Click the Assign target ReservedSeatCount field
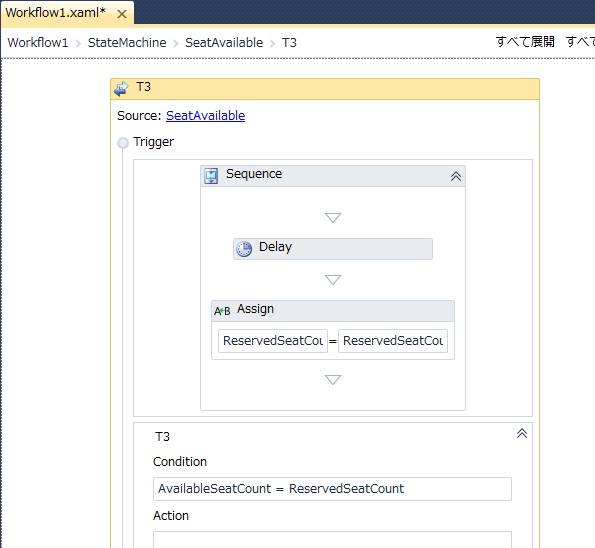 tap(273, 341)
